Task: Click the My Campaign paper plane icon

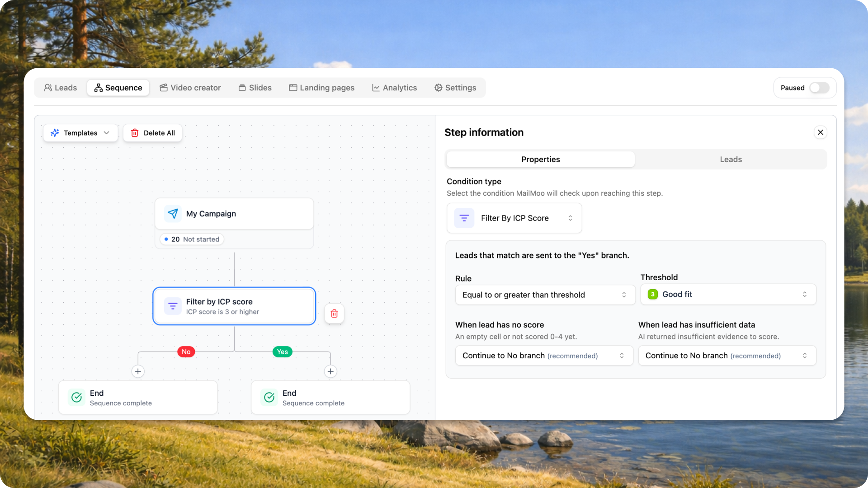Action: (173, 214)
